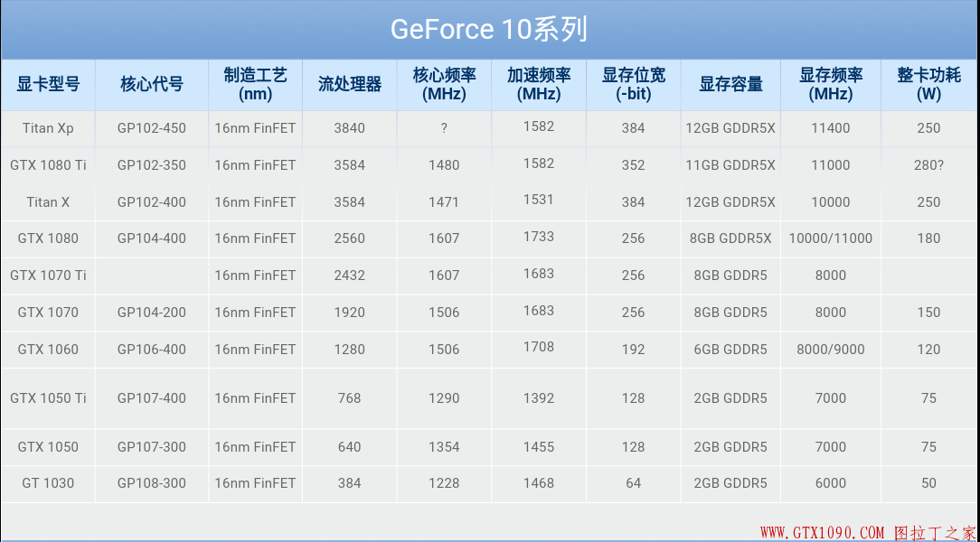Image resolution: width=980 pixels, height=542 pixels.
Task: Click the 6GB GDDR5 memory cell
Action: pos(730,350)
